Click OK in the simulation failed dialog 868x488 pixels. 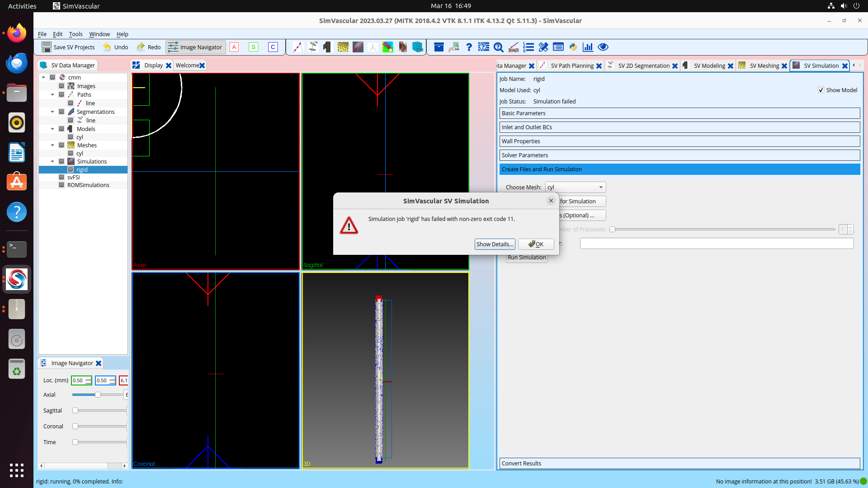[x=536, y=244]
